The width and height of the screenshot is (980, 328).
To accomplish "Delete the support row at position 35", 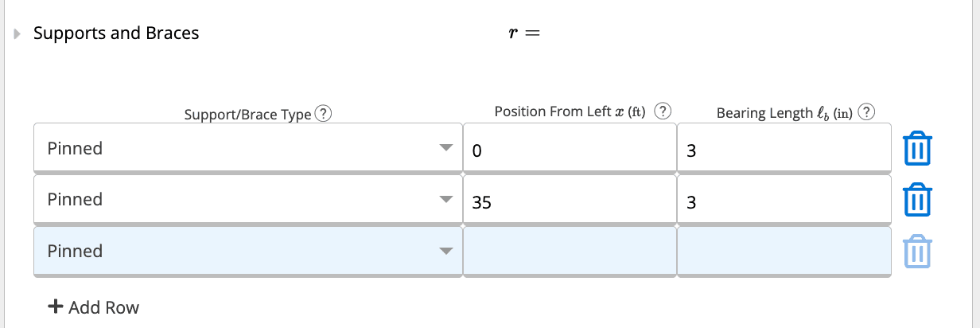I will [916, 200].
